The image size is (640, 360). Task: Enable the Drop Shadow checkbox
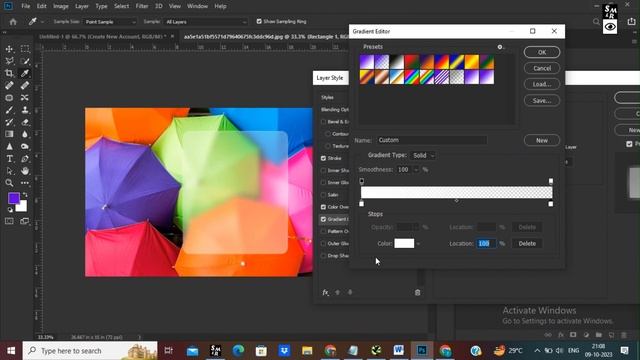[323, 256]
